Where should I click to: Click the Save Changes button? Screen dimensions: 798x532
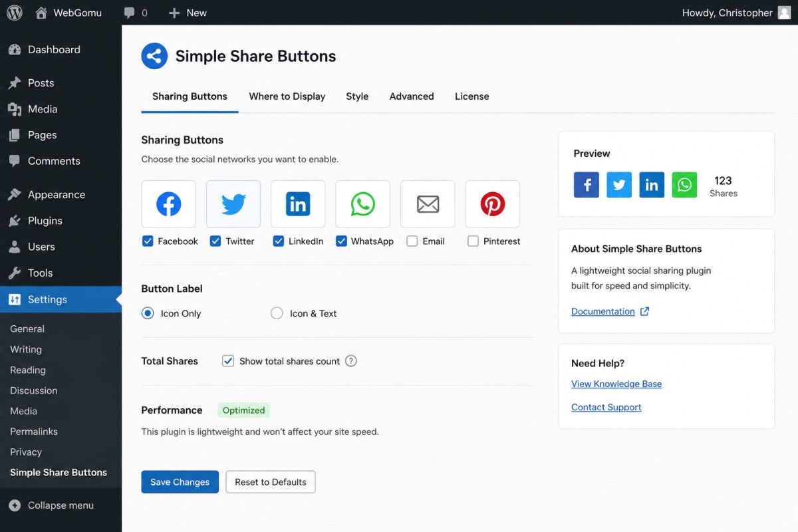point(180,482)
